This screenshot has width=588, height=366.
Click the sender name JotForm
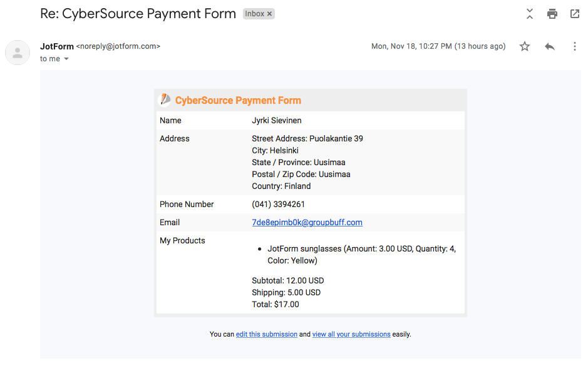(x=57, y=46)
